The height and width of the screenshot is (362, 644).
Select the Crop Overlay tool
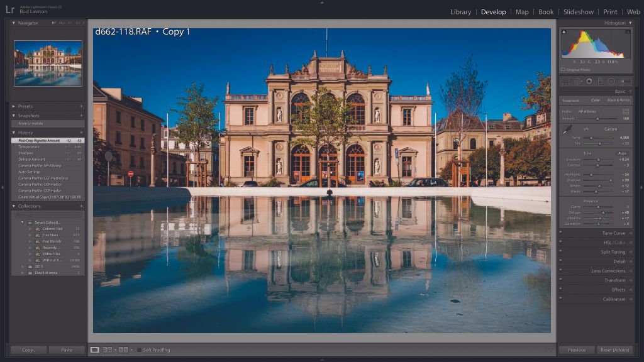(567, 81)
